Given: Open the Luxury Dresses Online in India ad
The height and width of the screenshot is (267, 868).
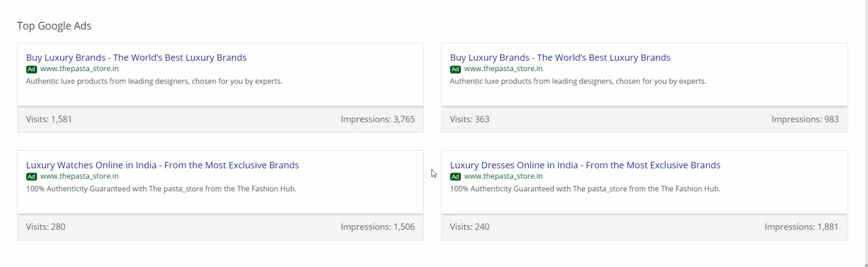Looking at the screenshot, I should click(x=585, y=165).
